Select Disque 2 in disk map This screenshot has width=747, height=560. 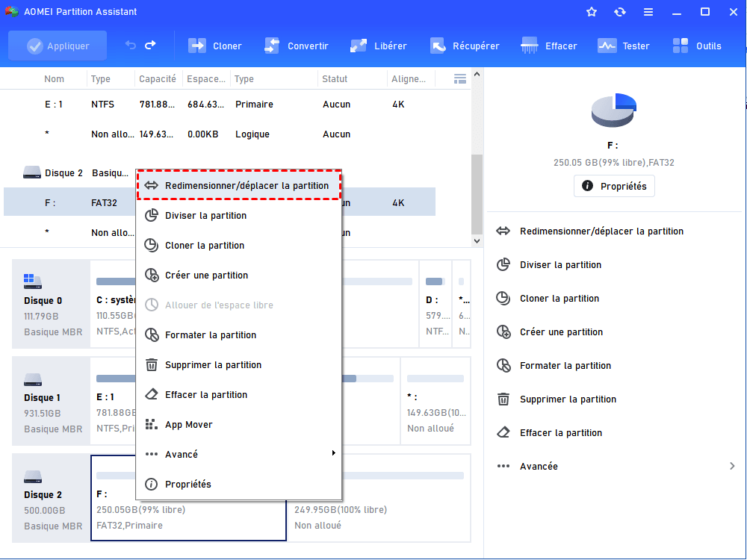[x=51, y=498]
